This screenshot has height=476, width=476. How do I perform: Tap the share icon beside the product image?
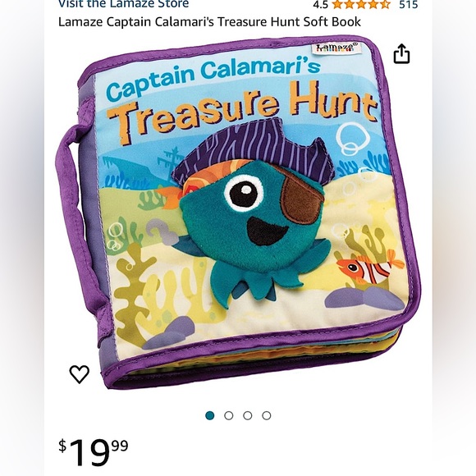(401, 53)
